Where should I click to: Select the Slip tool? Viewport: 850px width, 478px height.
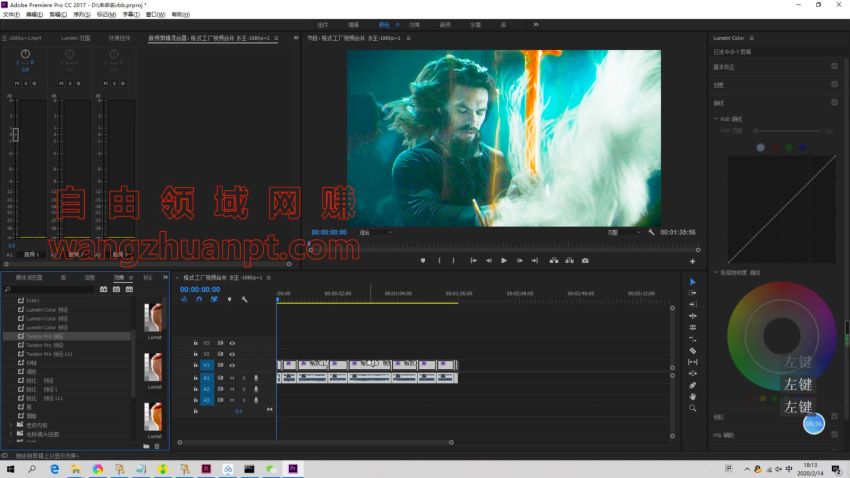[692, 362]
